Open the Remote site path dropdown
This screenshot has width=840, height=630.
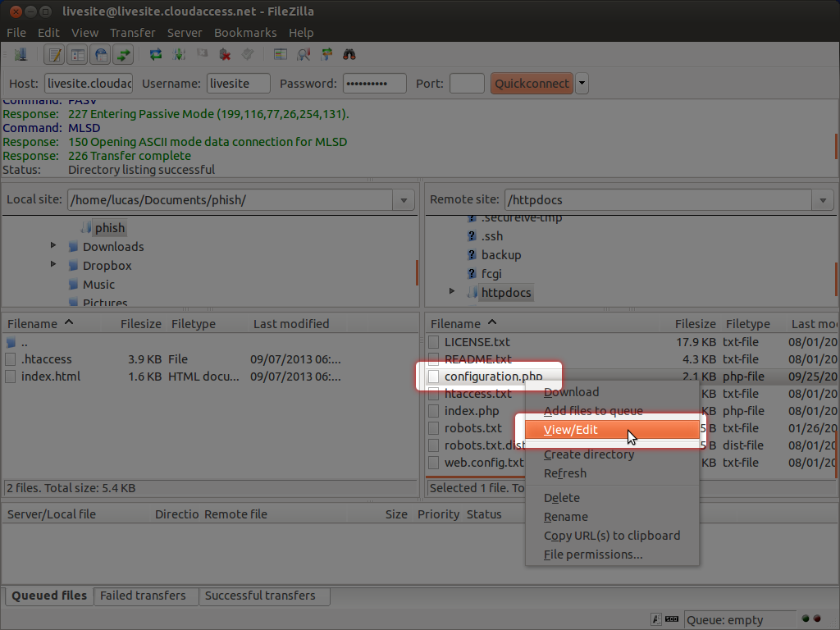[823, 200]
